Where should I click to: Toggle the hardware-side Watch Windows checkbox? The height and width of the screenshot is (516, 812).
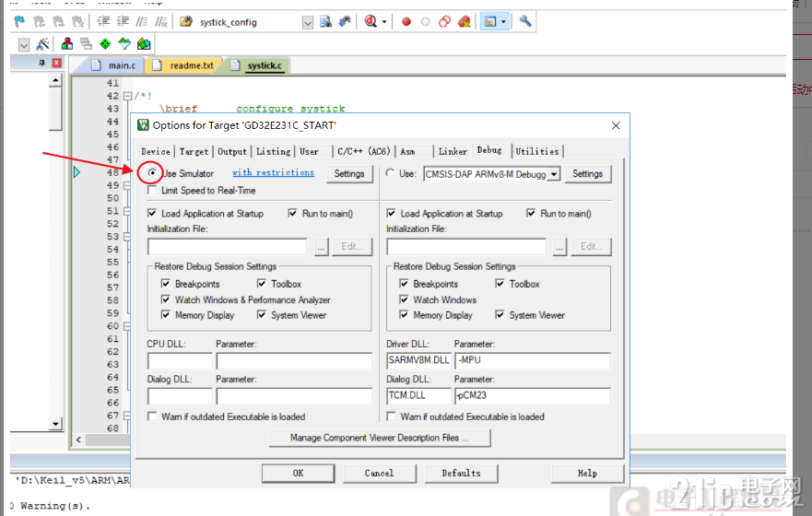click(x=404, y=299)
